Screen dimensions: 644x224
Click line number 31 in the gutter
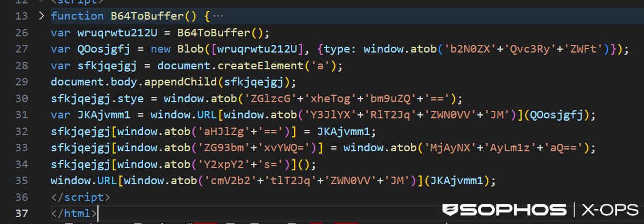[21, 115]
